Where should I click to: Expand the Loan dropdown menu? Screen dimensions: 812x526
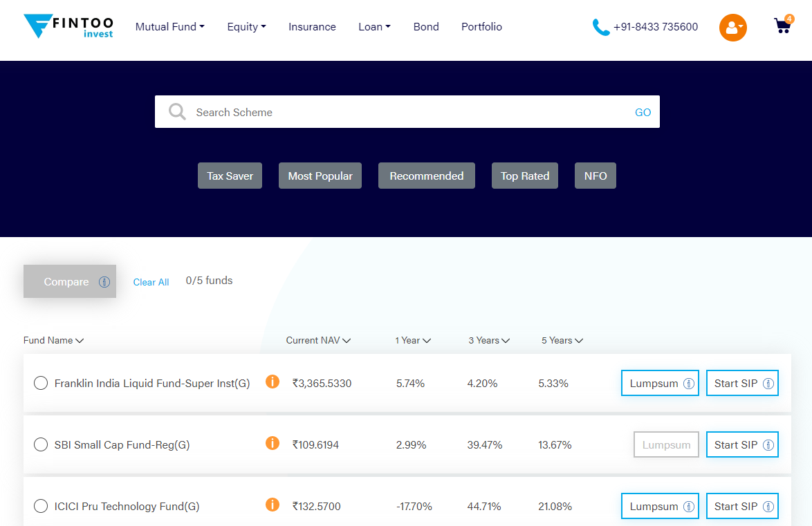(374, 27)
